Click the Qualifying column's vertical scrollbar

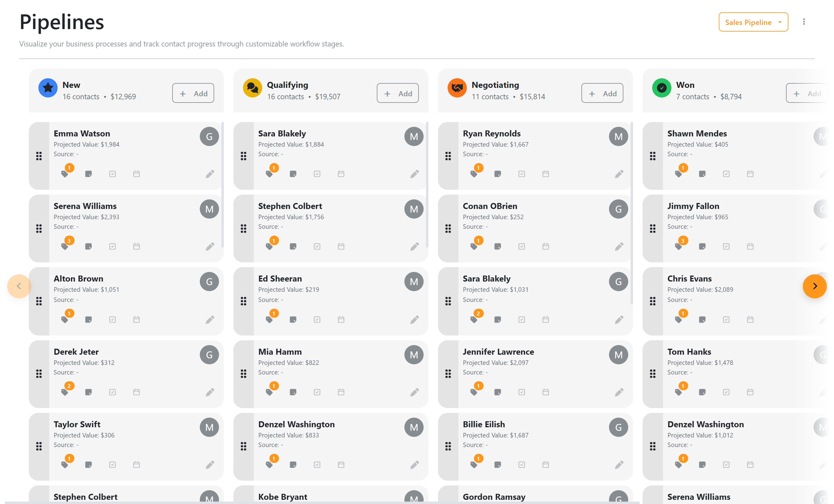tap(427, 185)
